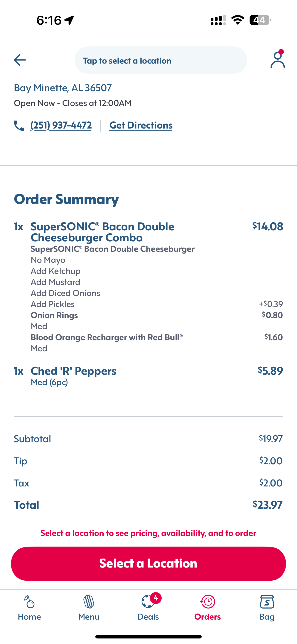
Task: Tap the battery indicator icon
Action: click(x=260, y=20)
